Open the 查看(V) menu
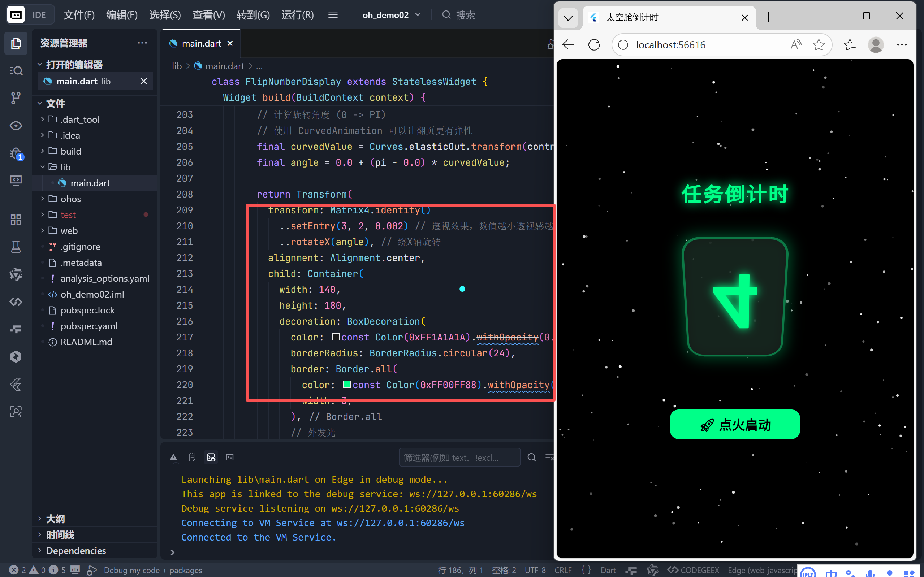The width and height of the screenshot is (924, 577). point(208,15)
